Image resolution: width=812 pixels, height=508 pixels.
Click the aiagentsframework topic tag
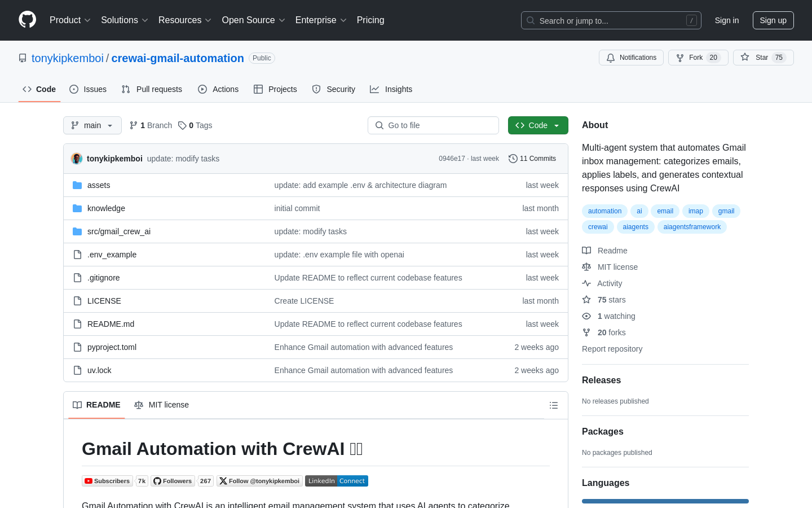click(692, 227)
